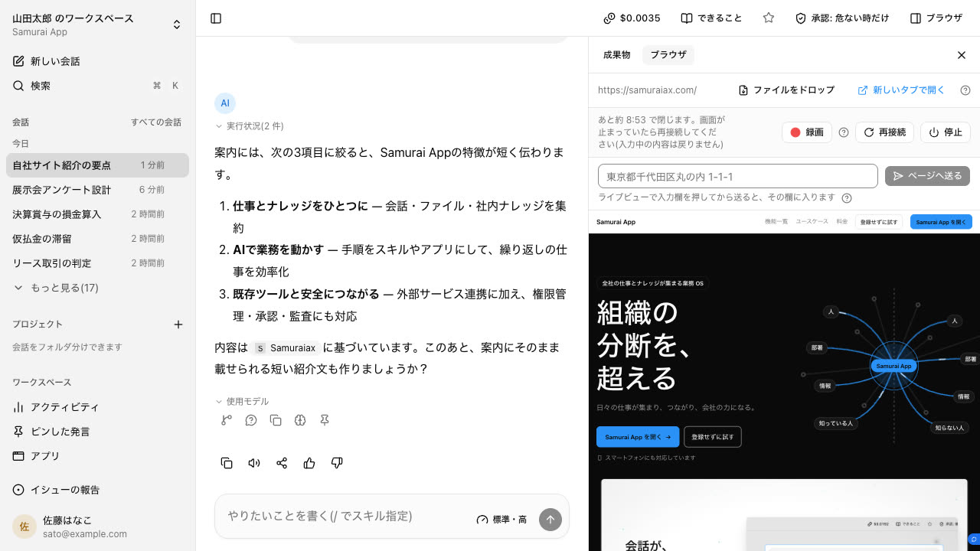This screenshot has height=551, width=980.
Task: Click the 東京都千代田区丸の内 text input field
Action: 738,176
